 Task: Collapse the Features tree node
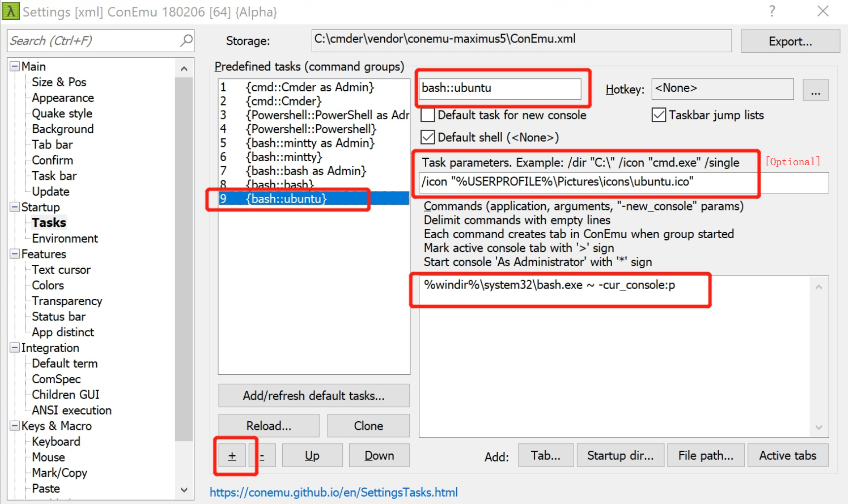[x=15, y=253]
